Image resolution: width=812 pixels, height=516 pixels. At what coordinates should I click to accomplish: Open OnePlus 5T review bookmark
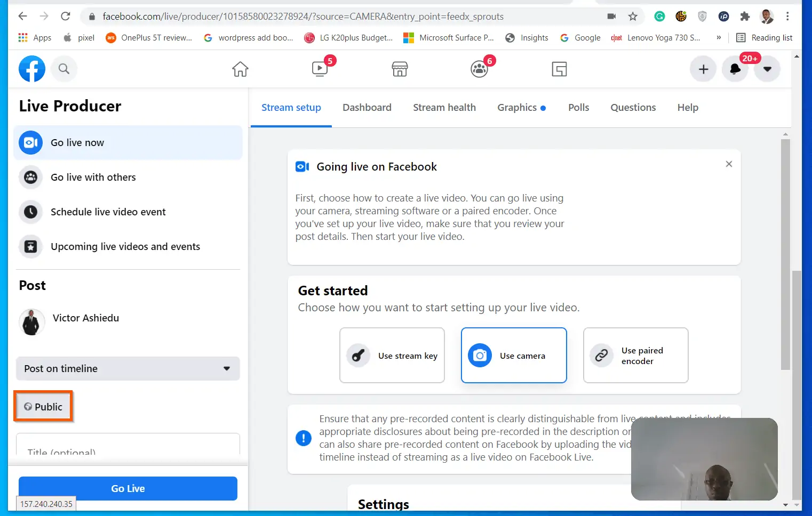149,38
